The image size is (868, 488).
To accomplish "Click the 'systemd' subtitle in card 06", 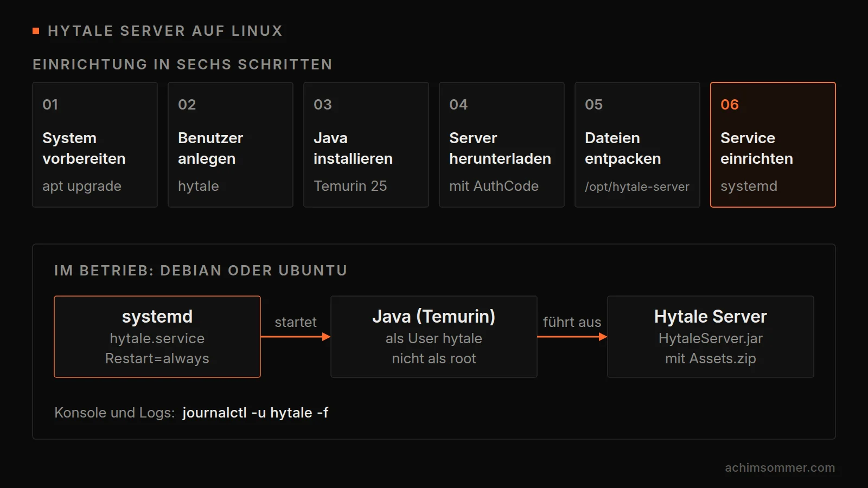I will pyautogui.click(x=749, y=187).
